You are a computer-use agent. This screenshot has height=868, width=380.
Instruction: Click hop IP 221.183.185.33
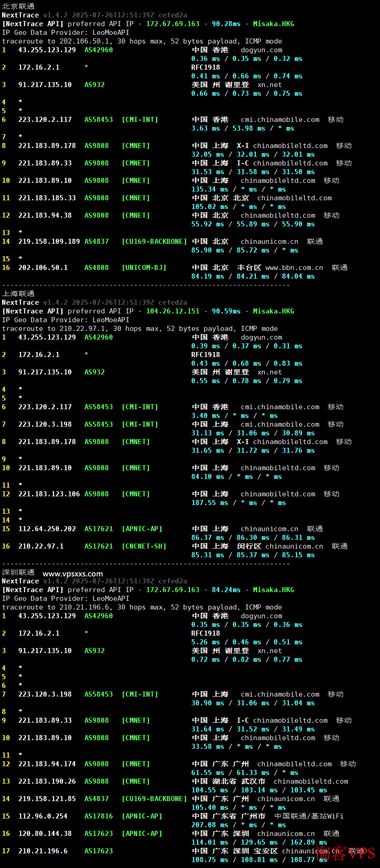tap(47, 198)
